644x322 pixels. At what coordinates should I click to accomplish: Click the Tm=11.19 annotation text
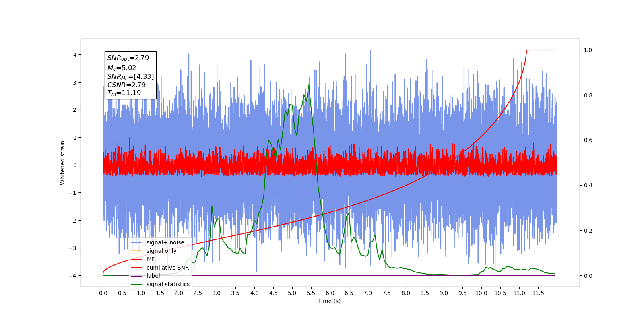[124, 93]
